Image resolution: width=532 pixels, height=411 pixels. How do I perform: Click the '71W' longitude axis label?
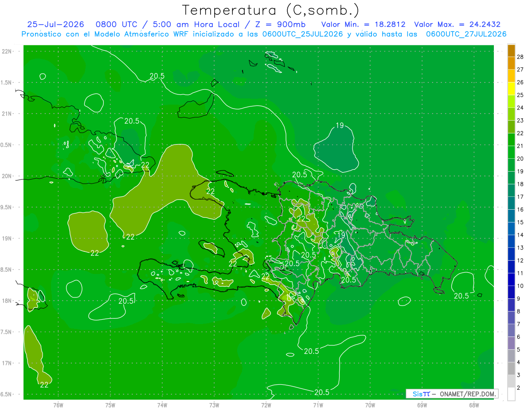coord(318,405)
